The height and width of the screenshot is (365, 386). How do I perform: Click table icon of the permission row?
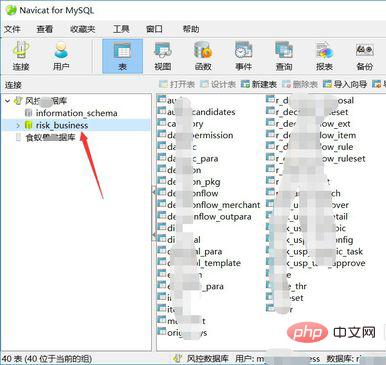click(x=162, y=134)
